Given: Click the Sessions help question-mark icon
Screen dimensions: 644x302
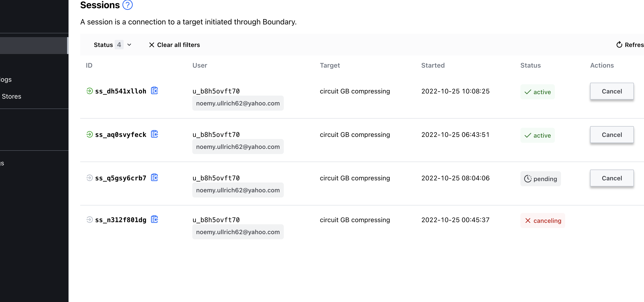Looking at the screenshot, I should [x=128, y=5].
